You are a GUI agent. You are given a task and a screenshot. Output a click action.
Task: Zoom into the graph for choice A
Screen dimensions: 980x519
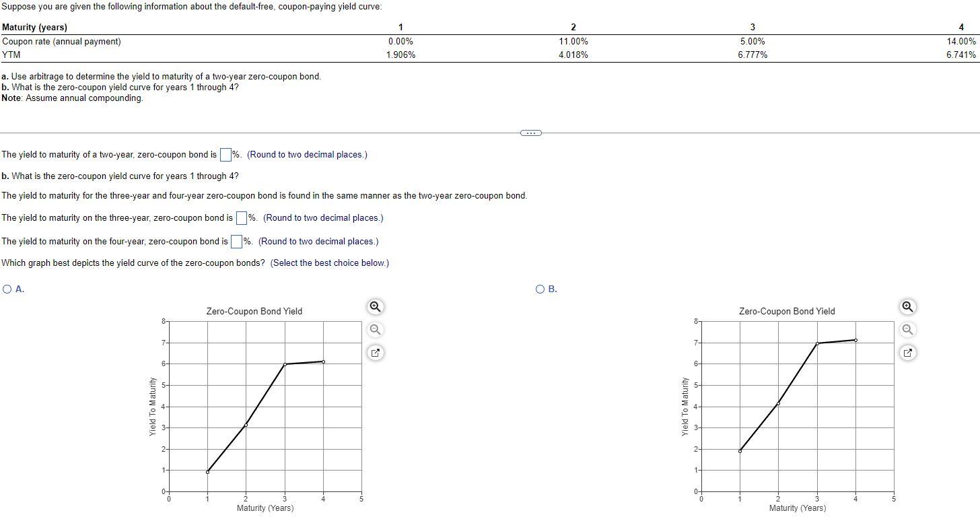pos(375,307)
